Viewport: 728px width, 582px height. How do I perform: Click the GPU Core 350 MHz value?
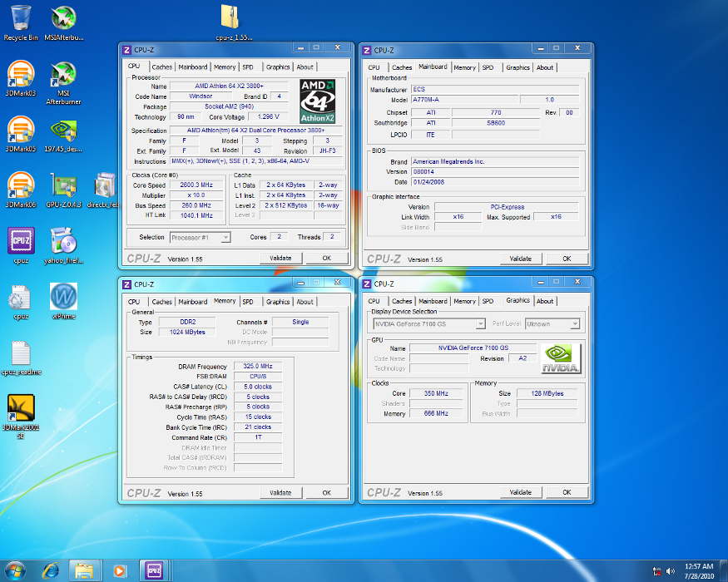tap(436, 393)
